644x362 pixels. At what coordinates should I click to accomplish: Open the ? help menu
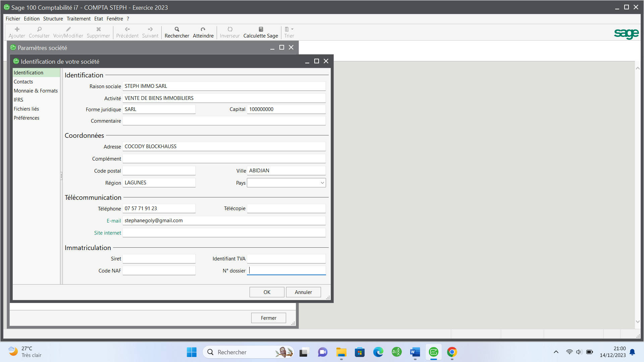click(128, 19)
